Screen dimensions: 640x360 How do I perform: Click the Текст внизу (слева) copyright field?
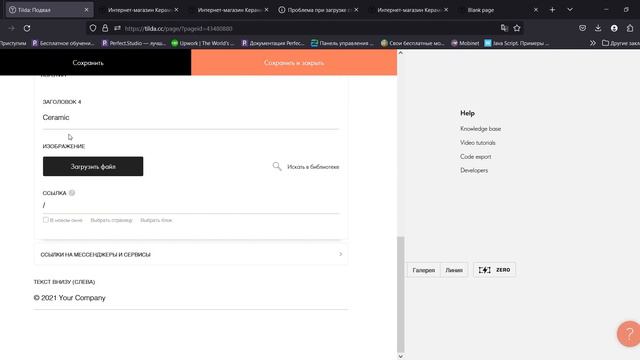coord(191,298)
